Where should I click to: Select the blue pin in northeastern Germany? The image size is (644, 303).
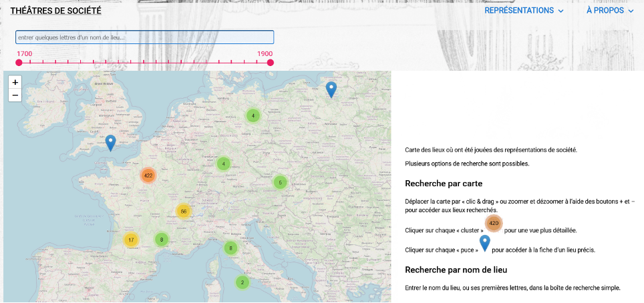pyautogui.click(x=331, y=89)
